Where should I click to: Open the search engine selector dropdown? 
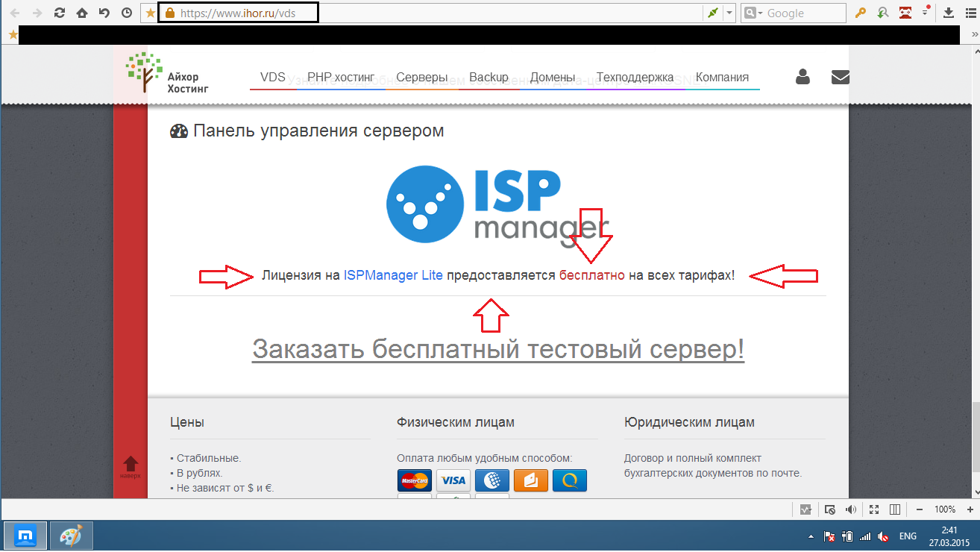tap(753, 13)
